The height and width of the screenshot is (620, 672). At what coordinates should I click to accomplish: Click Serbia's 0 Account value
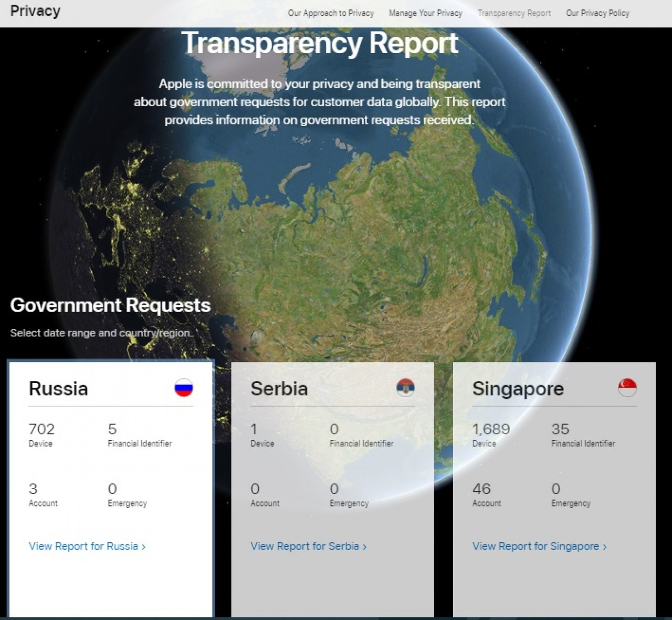click(x=255, y=489)
